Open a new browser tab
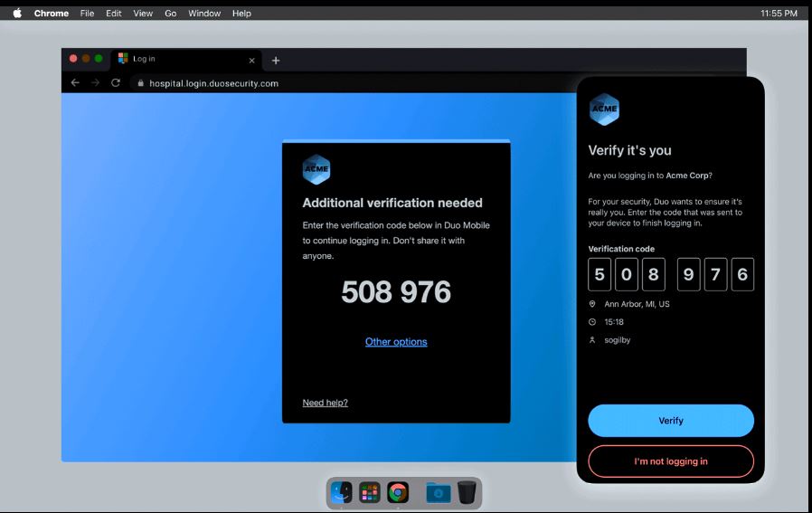 [276, 61]
